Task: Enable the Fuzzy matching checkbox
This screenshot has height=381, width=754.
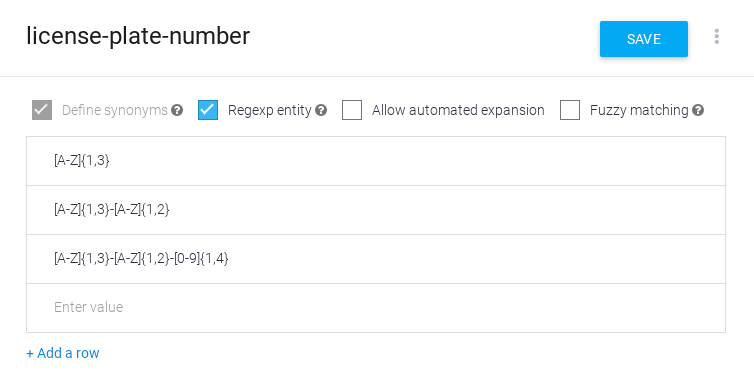Action: tap(570, 110)
